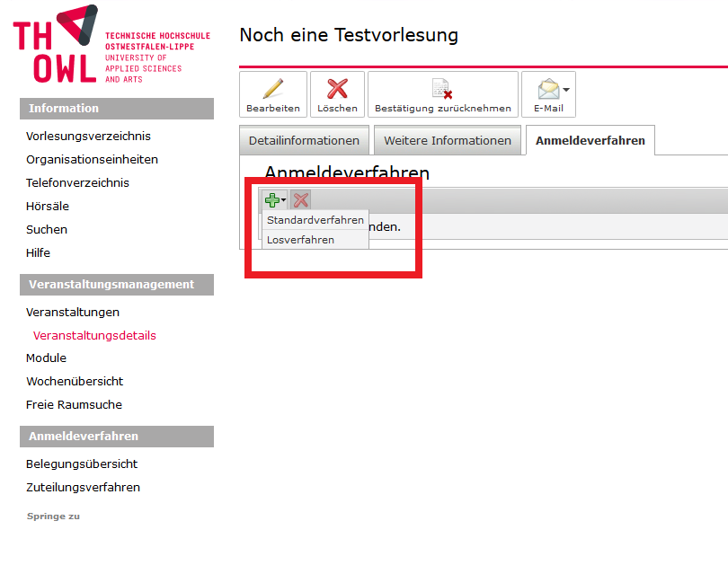This screenshot has height=574, width=728.
Task: Navigate to Veranstaltungsdetails
Action: point(94,336)
